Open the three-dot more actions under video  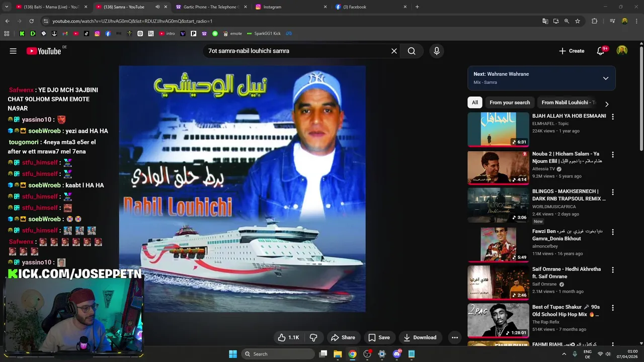tap(455, 337)
